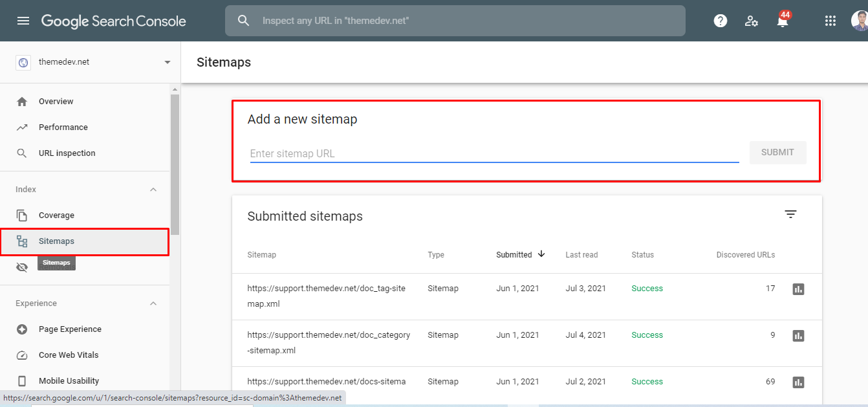
Task: Open Page Experience in the sidebar
Action: [x=70, y=329]
